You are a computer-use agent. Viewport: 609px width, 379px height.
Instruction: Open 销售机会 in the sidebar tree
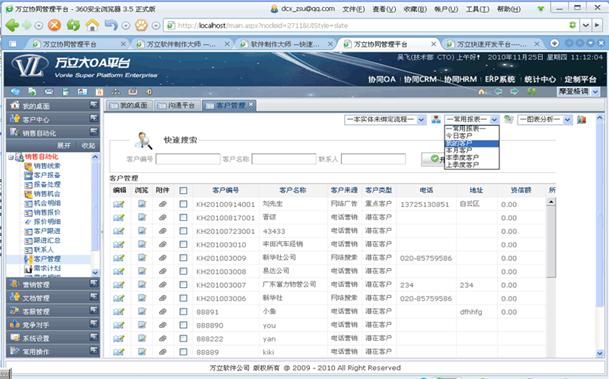pyautogui.click(x=47, y=194)
